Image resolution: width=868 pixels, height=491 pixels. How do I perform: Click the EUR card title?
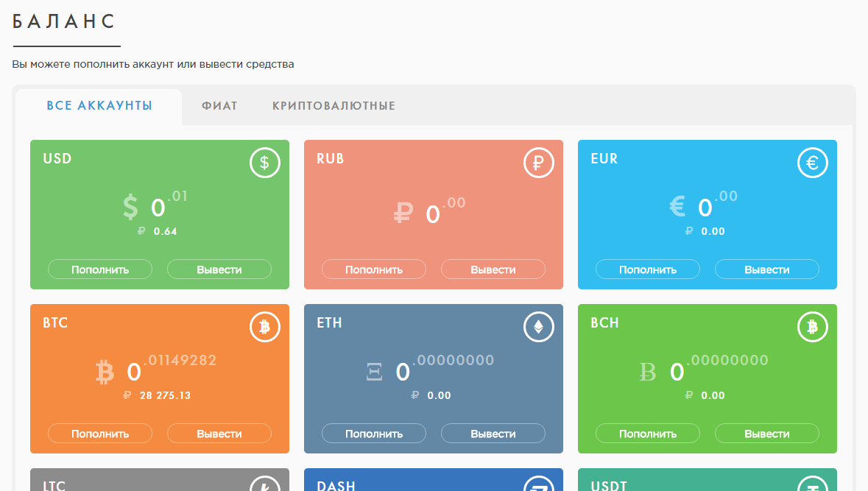point(604,159)
